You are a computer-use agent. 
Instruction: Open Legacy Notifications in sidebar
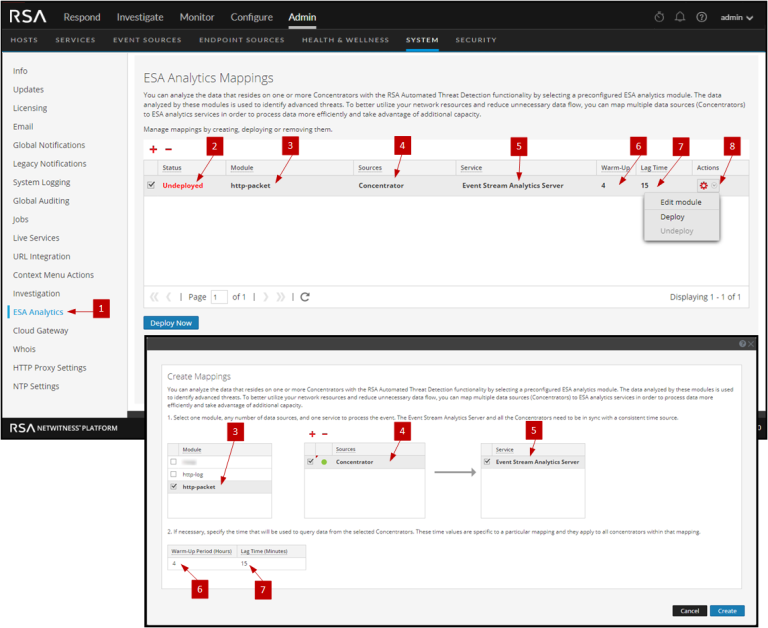pos(49,164)
